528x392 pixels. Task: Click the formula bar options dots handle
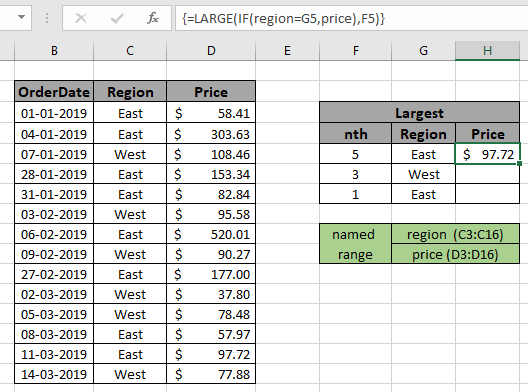click(x=47, y=18)
